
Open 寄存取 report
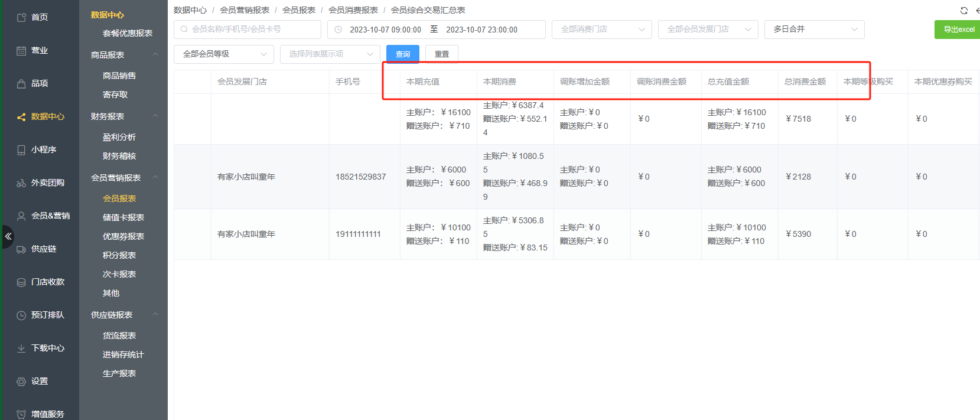(115, 95)
